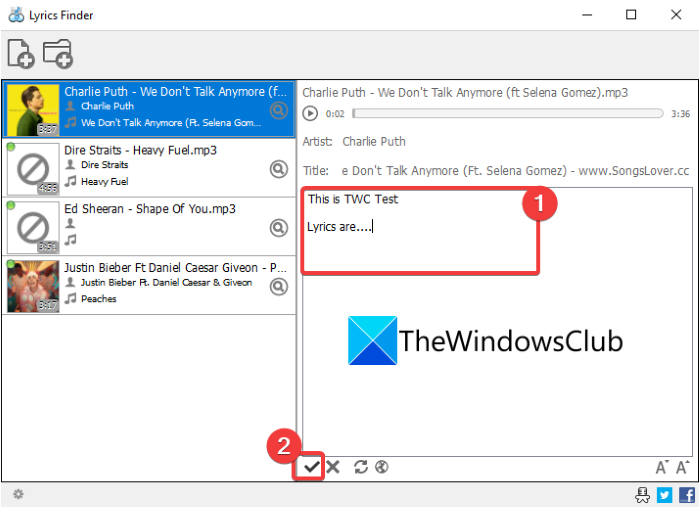Screen dimensions: 700x508
Task: Search lyrics for the Charlie Puth track
Action: [x=279, y=110]
